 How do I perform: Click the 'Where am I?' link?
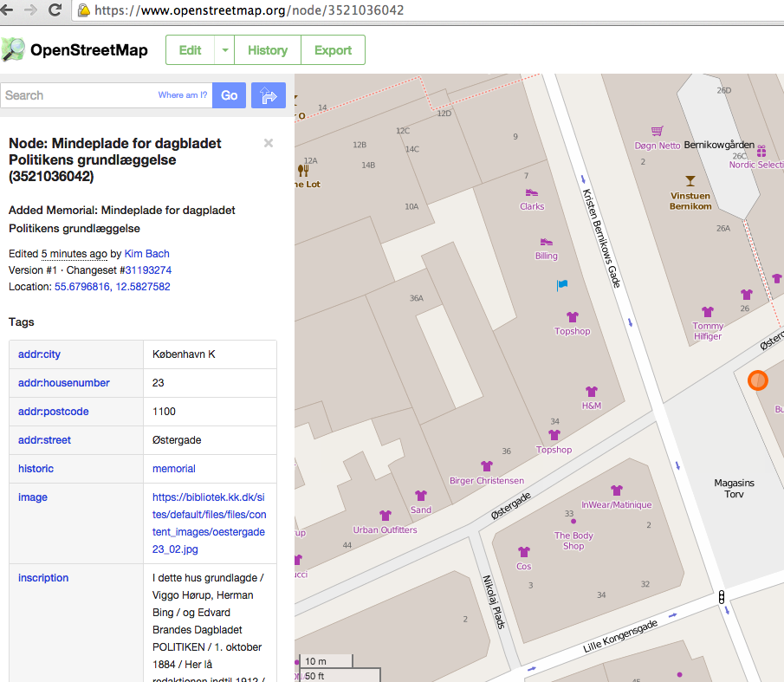click(183, 95)
